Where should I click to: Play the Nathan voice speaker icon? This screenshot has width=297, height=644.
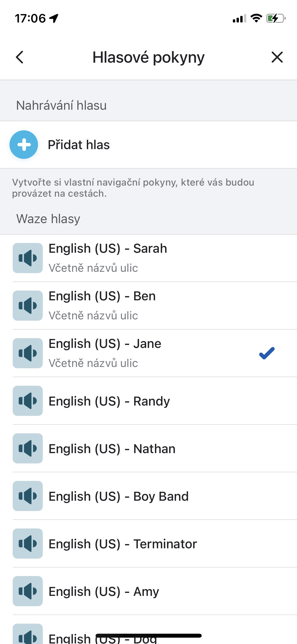[x=28, y=448]
